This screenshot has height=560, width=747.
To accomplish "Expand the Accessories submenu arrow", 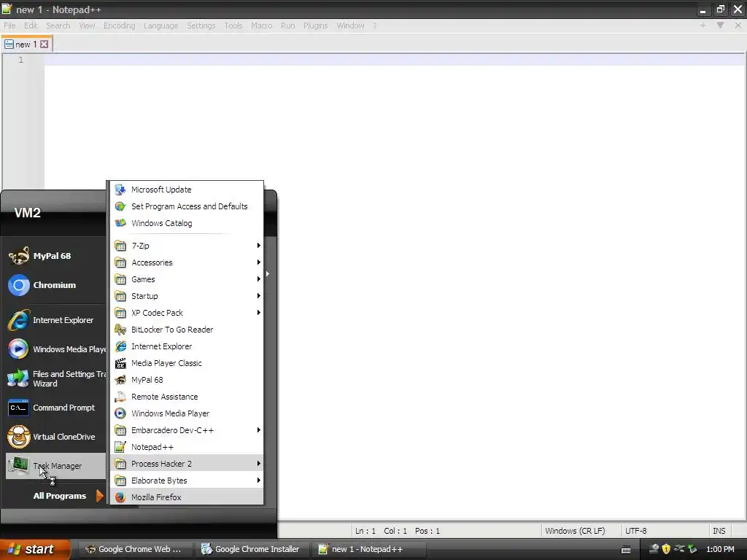I will pos(259,262).
